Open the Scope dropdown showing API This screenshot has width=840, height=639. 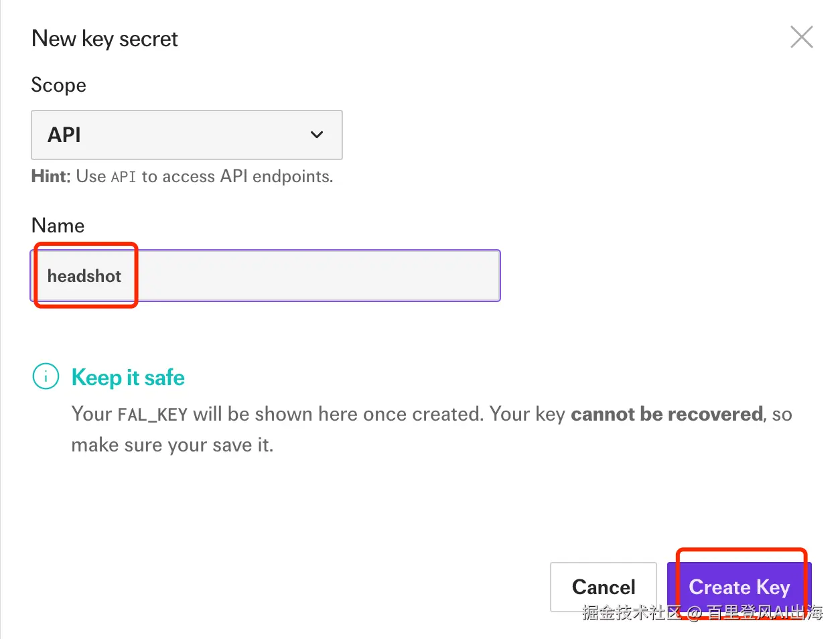pyautogui.click(x=187, y=135)
